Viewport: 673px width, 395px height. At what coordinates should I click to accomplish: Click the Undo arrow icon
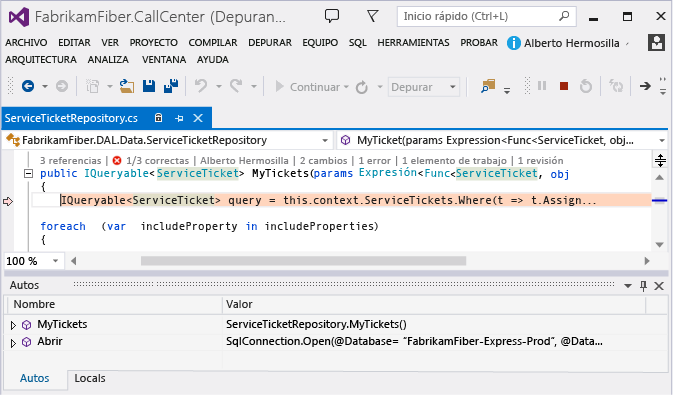point(200,86)
